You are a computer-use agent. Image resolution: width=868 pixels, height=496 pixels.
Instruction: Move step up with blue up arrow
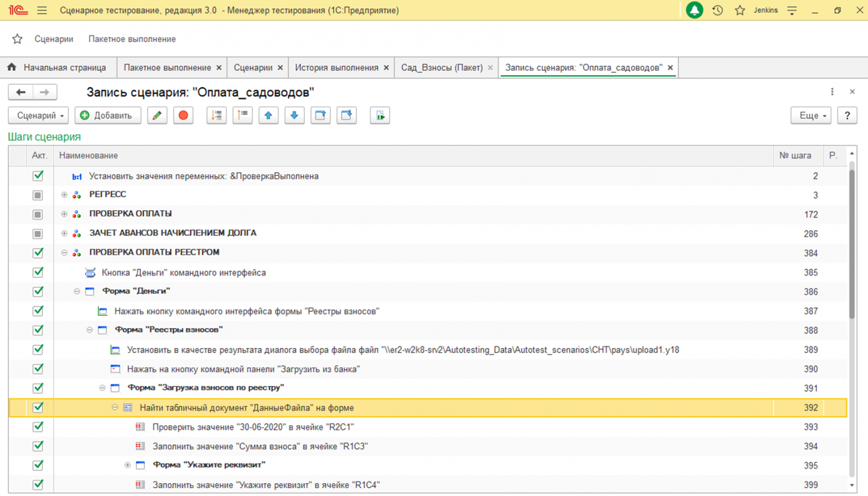point(268,116)
